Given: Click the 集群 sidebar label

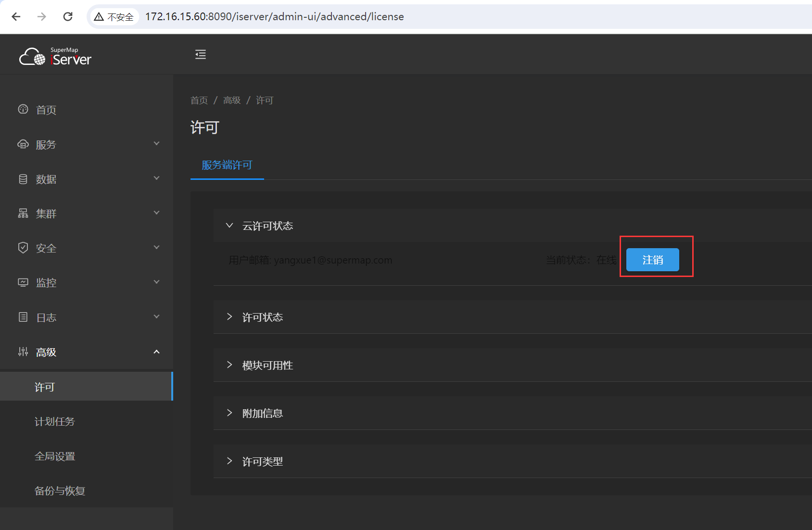Looking at the screenshot, I should tap(46, 214).
